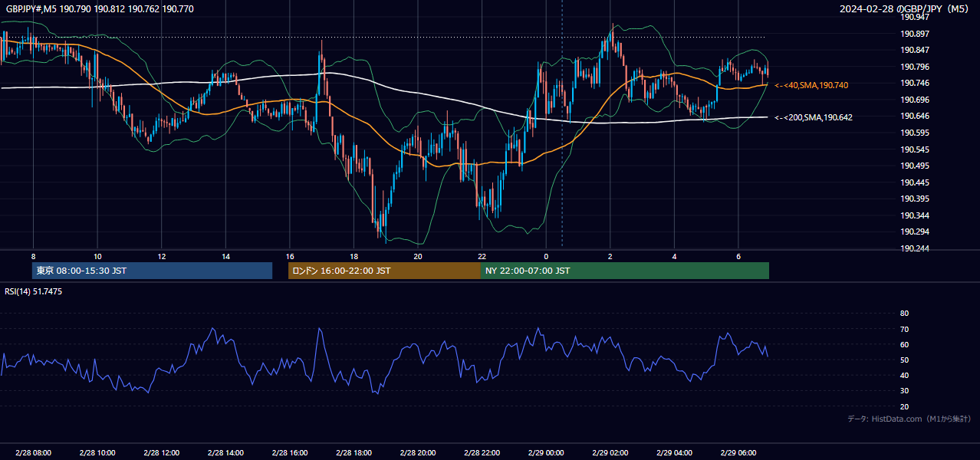Click hour tick '22' under price chart

(482, 256)
